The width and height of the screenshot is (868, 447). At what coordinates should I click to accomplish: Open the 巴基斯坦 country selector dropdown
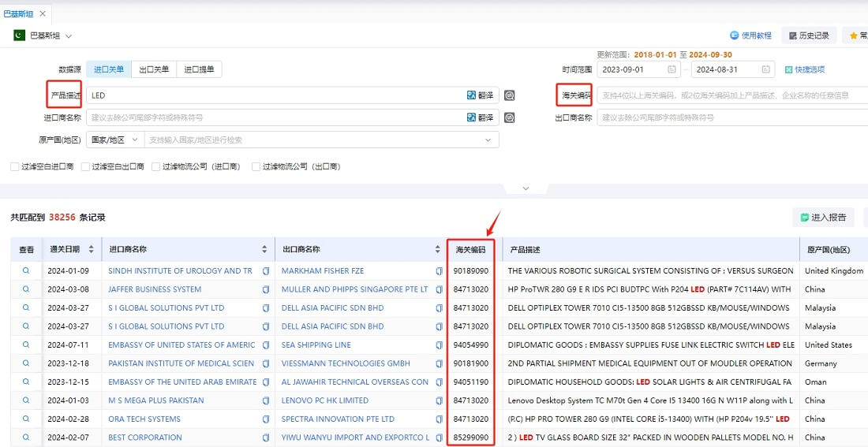click(x=43, y=35)
